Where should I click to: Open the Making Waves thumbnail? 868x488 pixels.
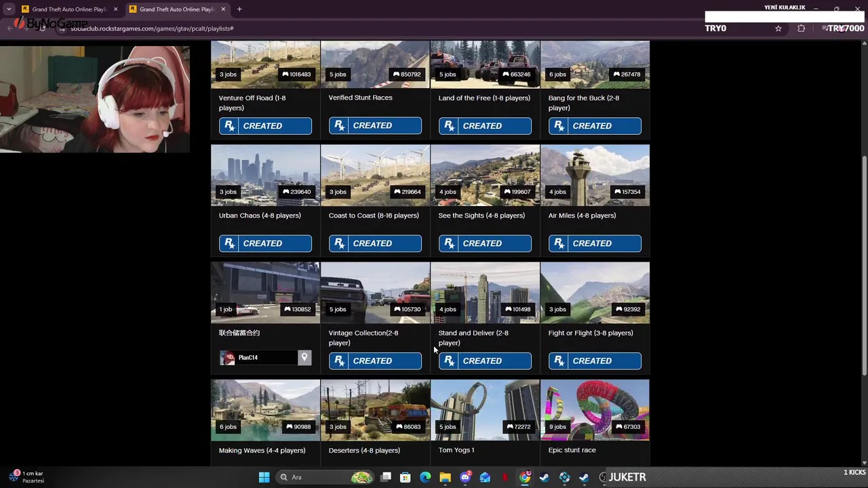(x=265, y=409)
